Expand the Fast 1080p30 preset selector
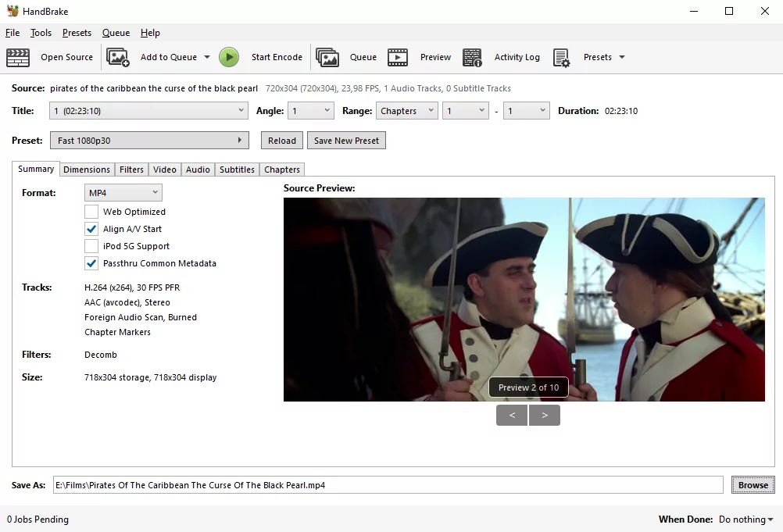 (149, 141)
